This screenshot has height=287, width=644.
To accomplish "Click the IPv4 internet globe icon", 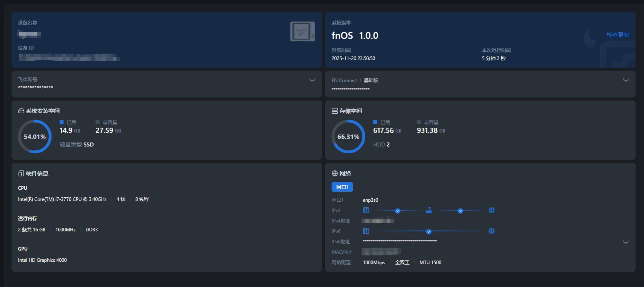I will click(492, 210).
